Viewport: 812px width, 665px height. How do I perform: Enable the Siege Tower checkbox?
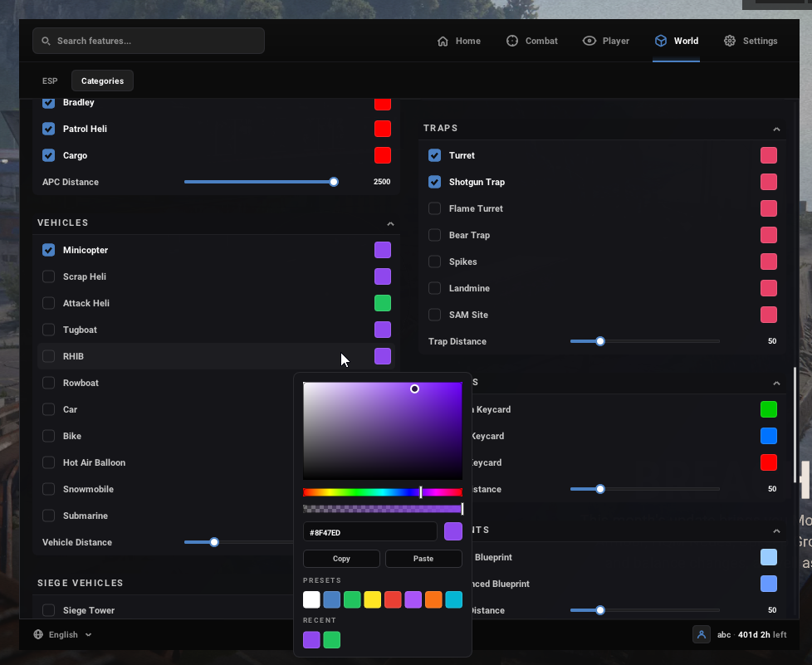(x=49, y=610)
